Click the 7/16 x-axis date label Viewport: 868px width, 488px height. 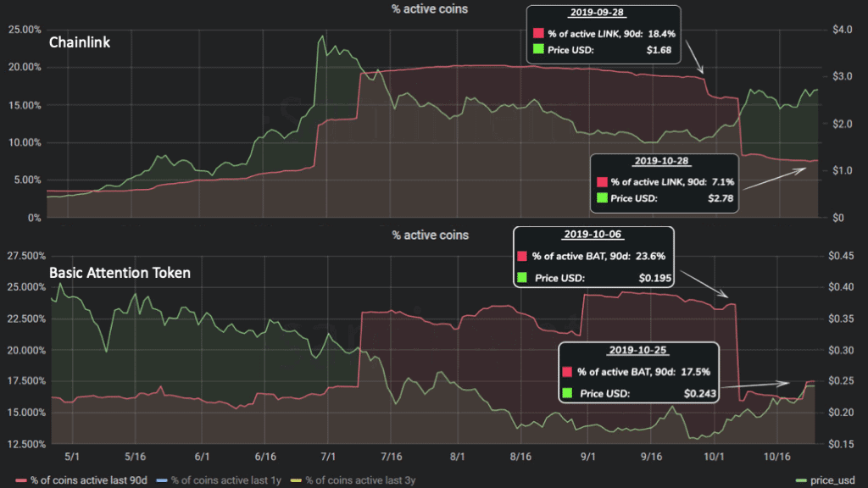[x=392, y=457]
